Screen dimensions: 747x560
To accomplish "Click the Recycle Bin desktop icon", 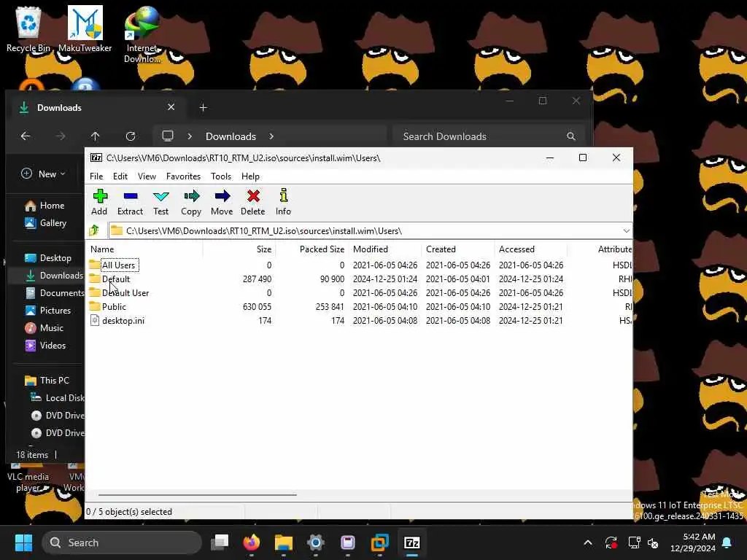I will 28,28.
